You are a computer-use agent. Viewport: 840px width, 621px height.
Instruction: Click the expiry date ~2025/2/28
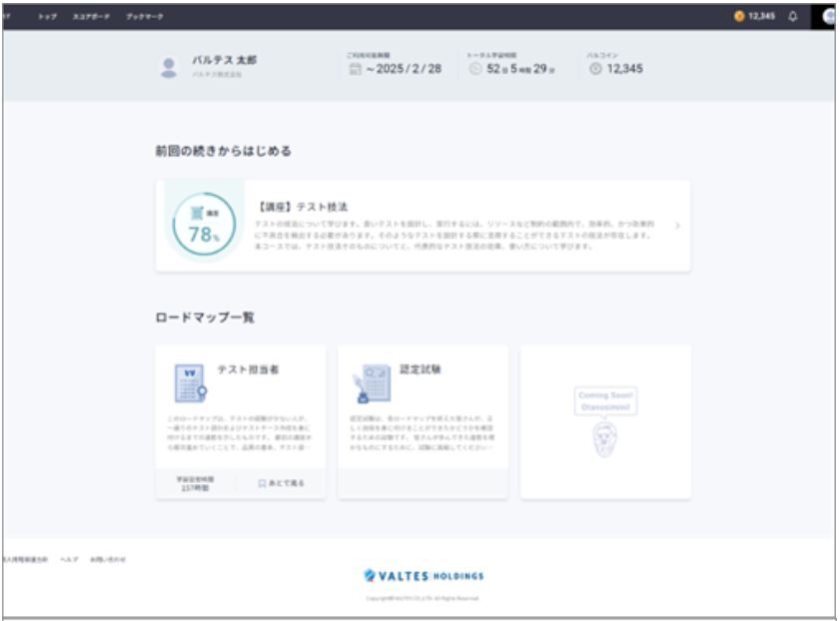coord(404,69)
